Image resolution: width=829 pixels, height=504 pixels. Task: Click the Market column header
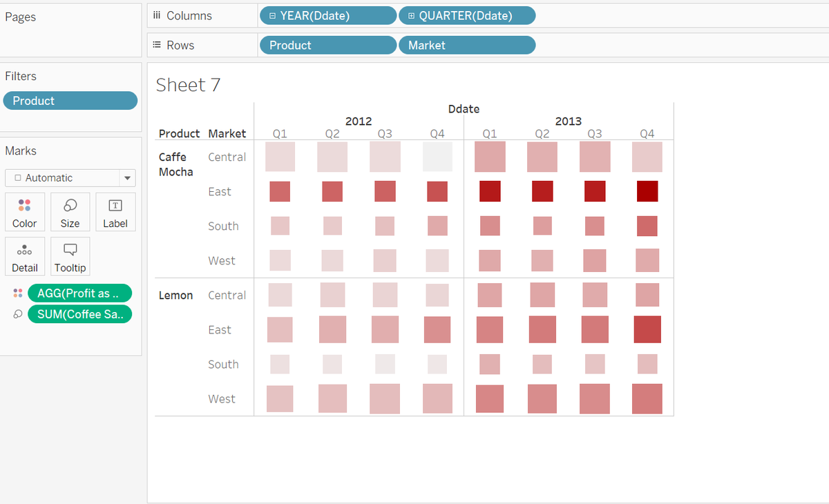227,133
